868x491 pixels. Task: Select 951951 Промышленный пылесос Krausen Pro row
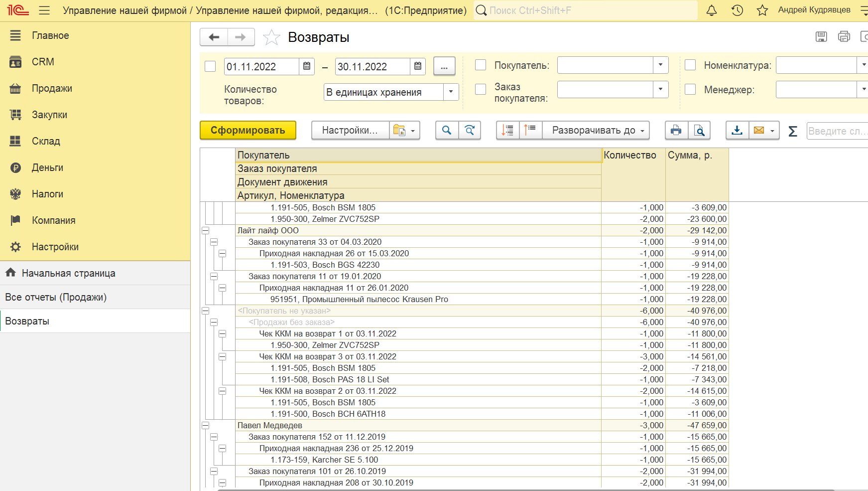click(x=418, y=299)
